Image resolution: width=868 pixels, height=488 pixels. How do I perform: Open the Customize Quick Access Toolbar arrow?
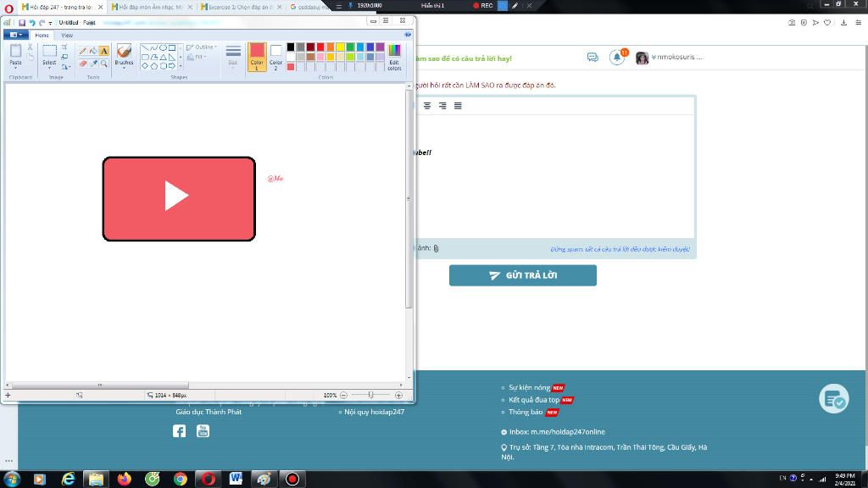pyautogui.click(x=50, y=23)
